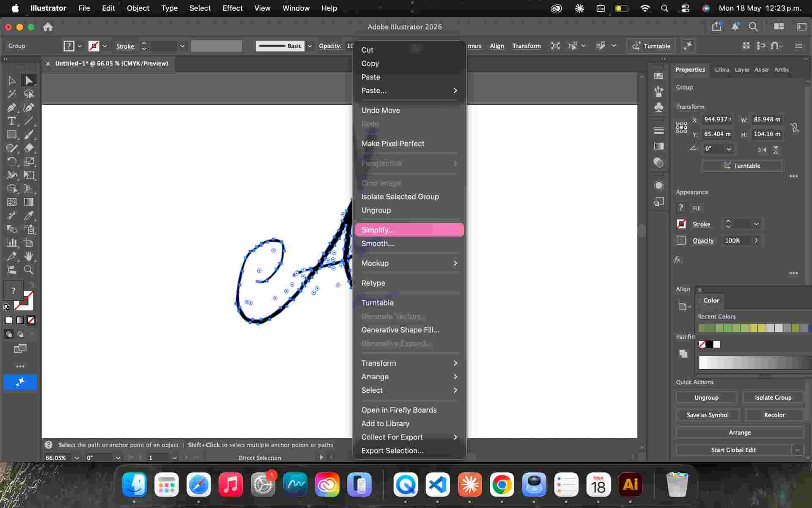
Task: Select the Lasso tool
Action: pos(29,94)
